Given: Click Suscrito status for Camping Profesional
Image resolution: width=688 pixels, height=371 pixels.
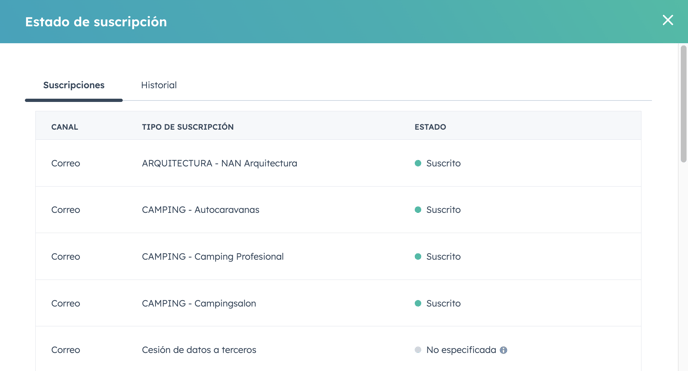Looking at the screenshot, I should 437,257.
